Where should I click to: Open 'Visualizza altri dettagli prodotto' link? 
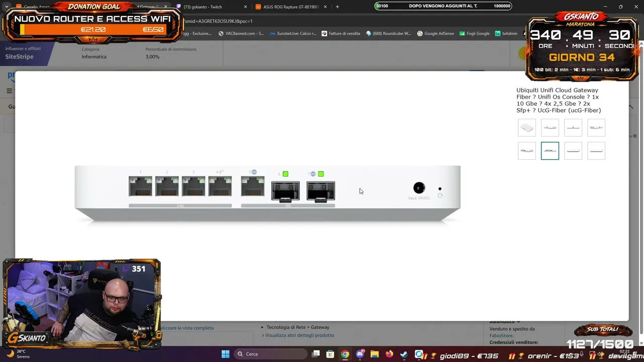click(x=299, y=335)
